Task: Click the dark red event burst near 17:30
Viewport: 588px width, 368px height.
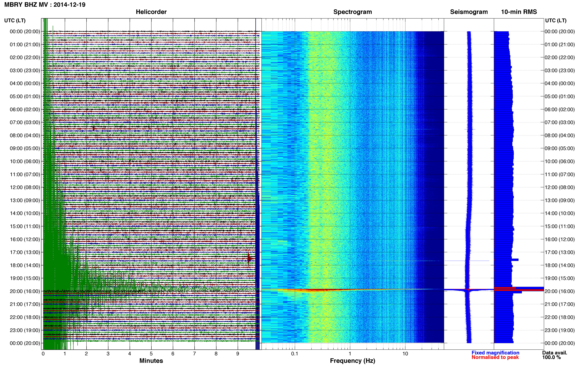Action: coord(249,258)
